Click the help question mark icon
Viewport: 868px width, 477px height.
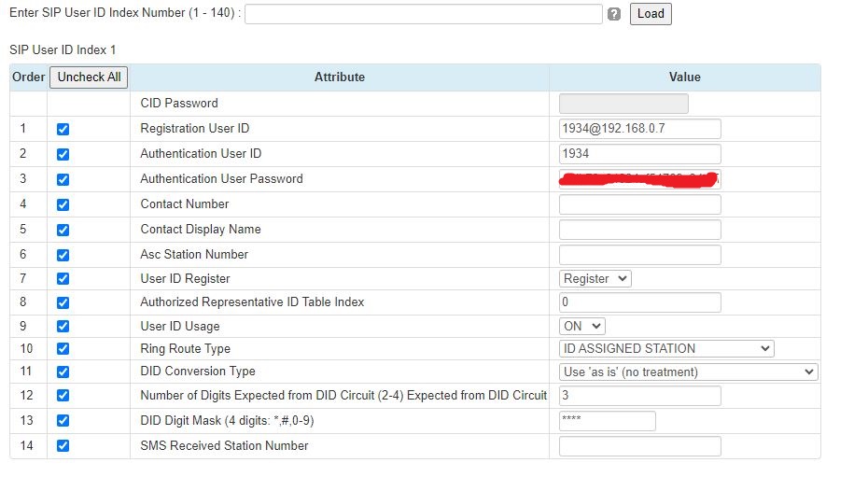click(614, 14)
